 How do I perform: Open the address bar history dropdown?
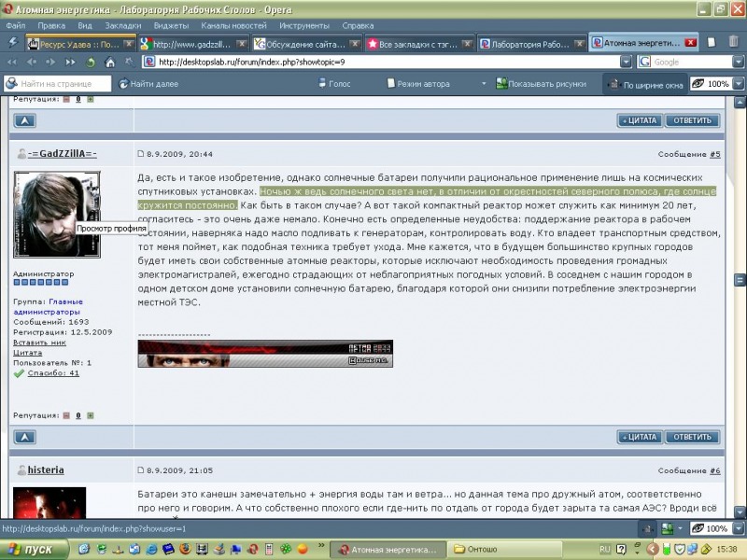(627, 63)
